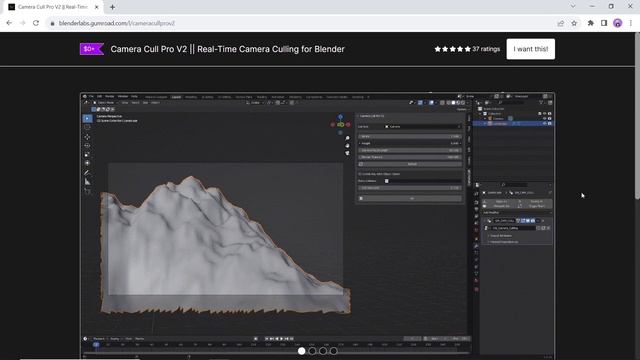Click the share page icon in address bar
Viewport: 640px width, 360px height.
pyautogui.click(x=561, y=23)
